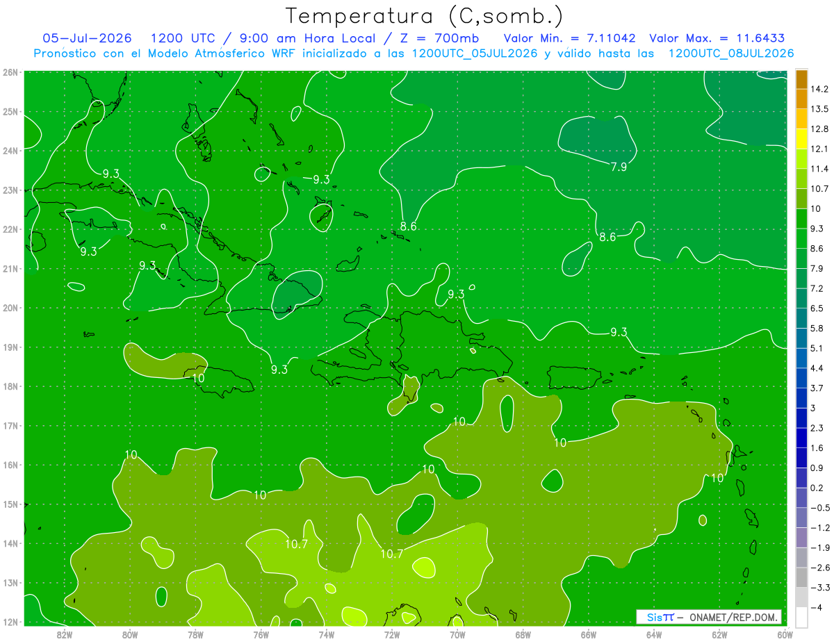Click the 8.6 contour label near 72W

coord(408,226)
